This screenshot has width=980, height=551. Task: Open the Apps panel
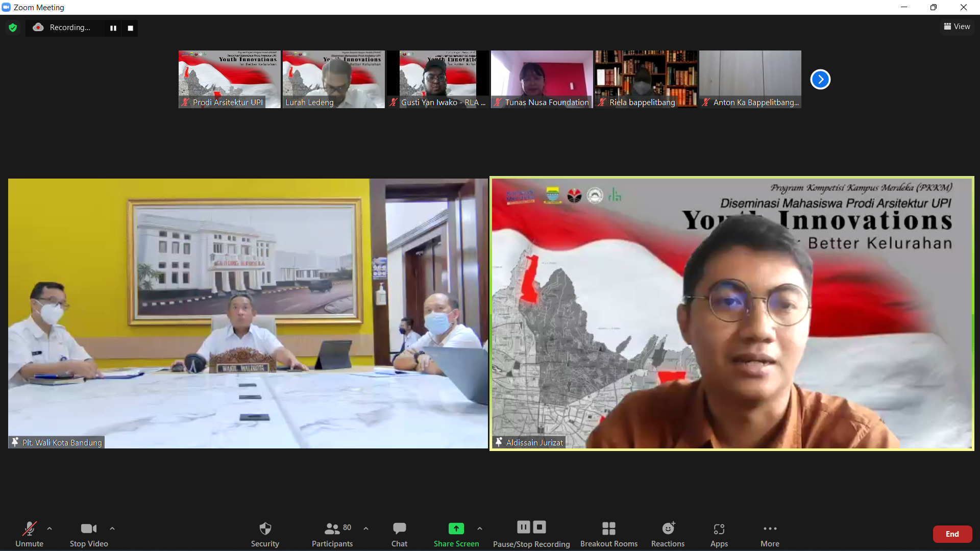click(719, 534)
